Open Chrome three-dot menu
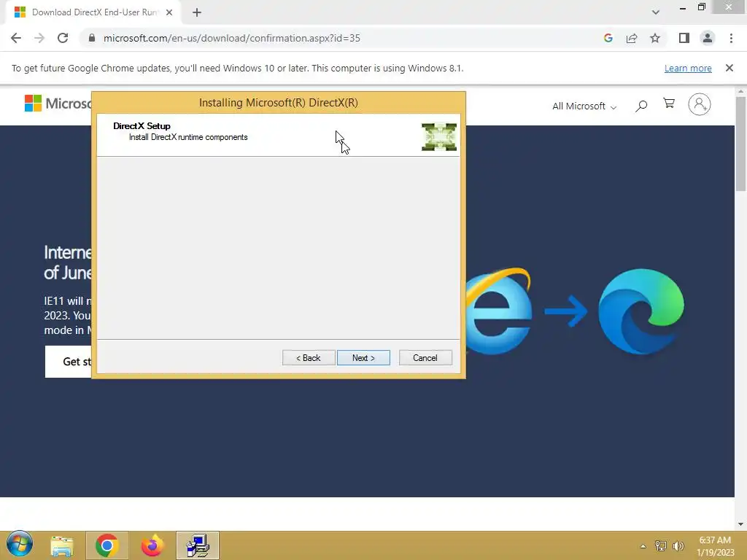The image size is (747, 560). coord(731,38)
